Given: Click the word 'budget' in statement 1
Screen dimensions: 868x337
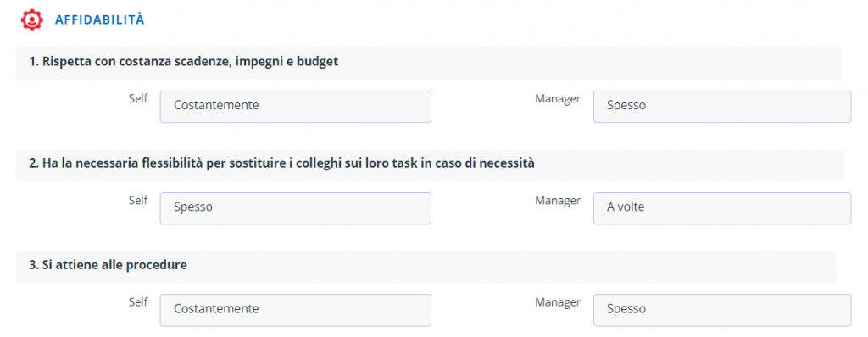Looking at the screenshot, I should pos(318,62).
